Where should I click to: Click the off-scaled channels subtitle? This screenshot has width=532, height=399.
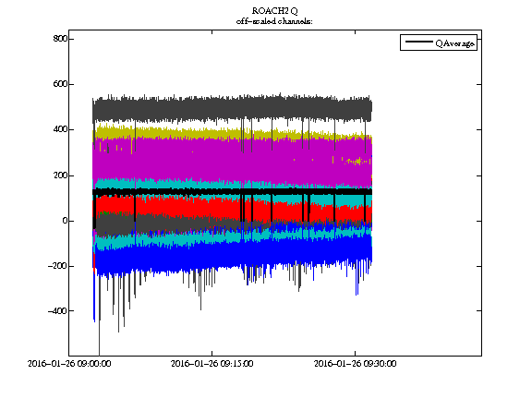click(x=274, y=21)
